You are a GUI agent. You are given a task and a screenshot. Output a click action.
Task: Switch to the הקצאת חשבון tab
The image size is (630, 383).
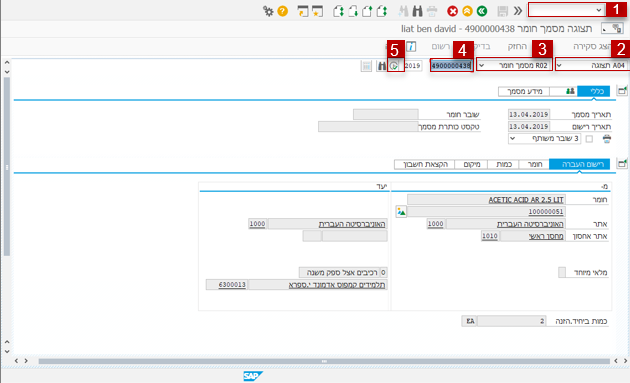pyautogui.click(x=425, y=164)
